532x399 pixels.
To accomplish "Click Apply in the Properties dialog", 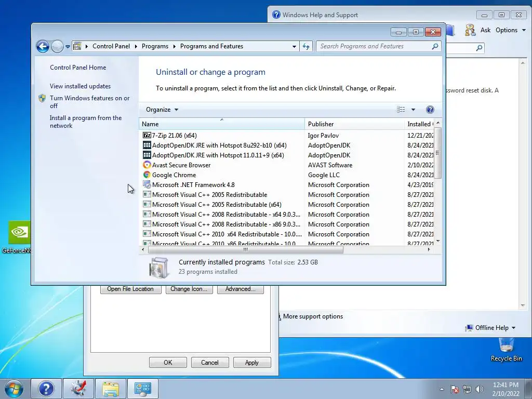I will click(252, 362).
